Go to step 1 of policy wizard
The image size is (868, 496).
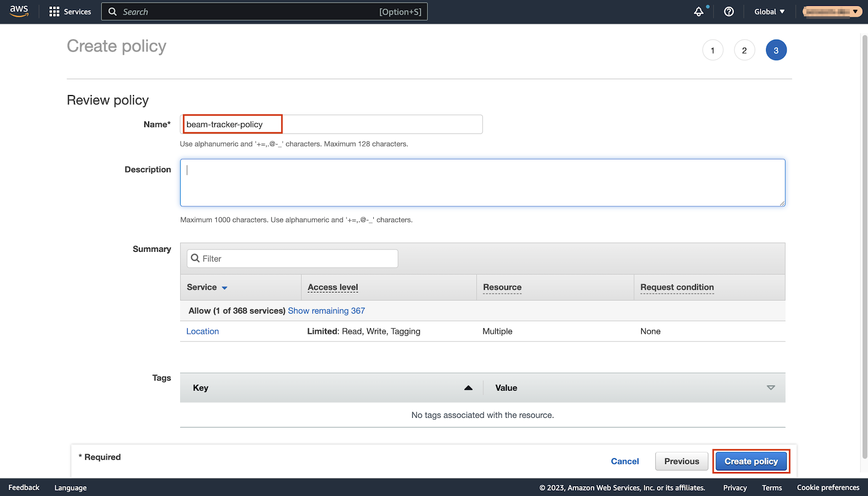pyautogui.click(x=712, y=50)
